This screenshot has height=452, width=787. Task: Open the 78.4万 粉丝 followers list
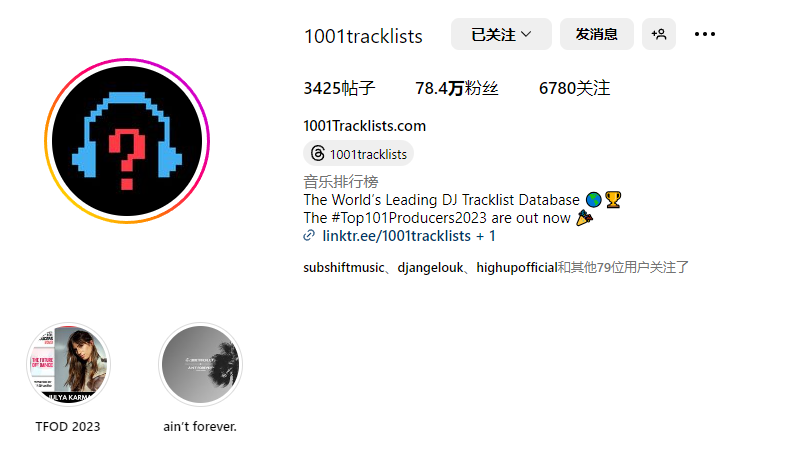(x=456, y=88)
